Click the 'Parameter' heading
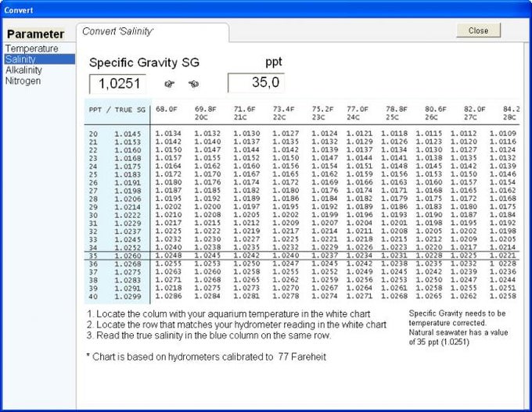 pyautogui.click(x=35, y=34)
